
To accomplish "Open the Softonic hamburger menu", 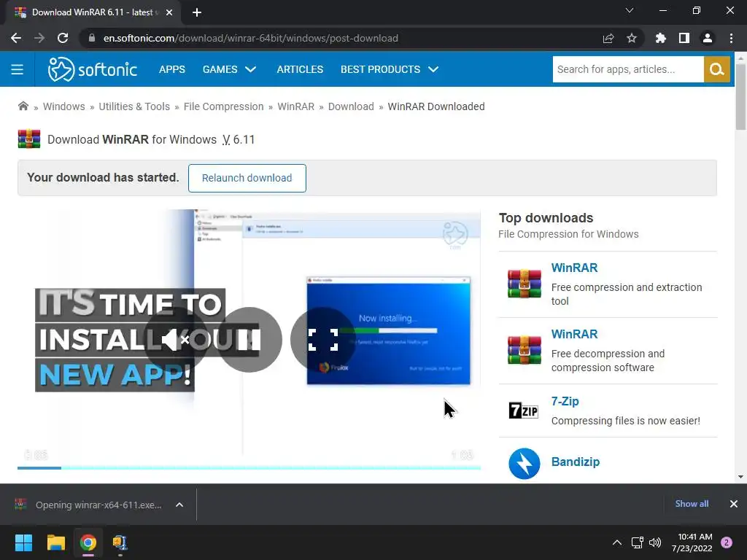I will point(18,69).
